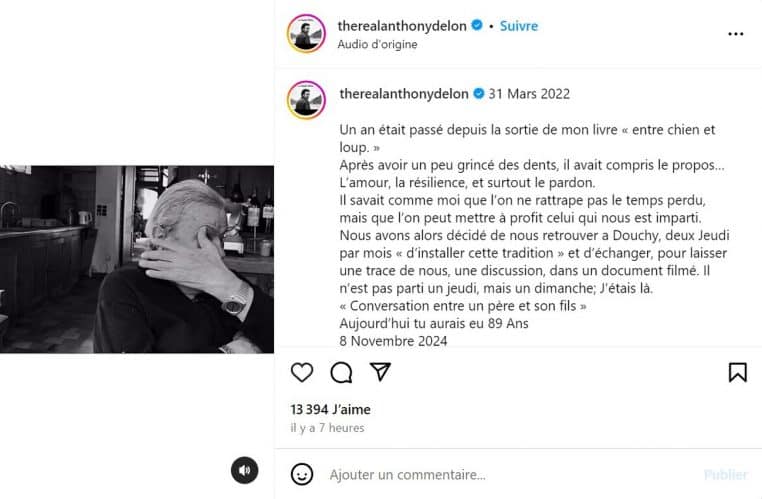Open comments via speech bubble icon

[341, 372]
